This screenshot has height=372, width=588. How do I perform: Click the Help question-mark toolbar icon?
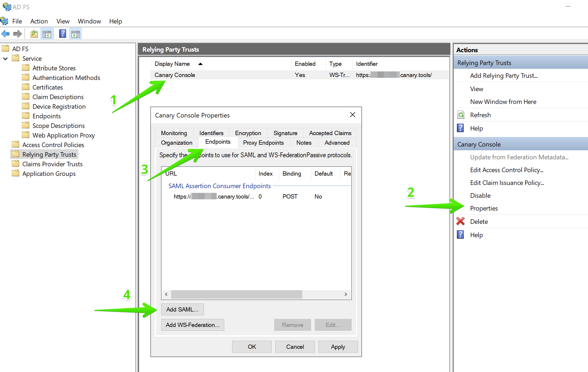(x=62, y=34)
